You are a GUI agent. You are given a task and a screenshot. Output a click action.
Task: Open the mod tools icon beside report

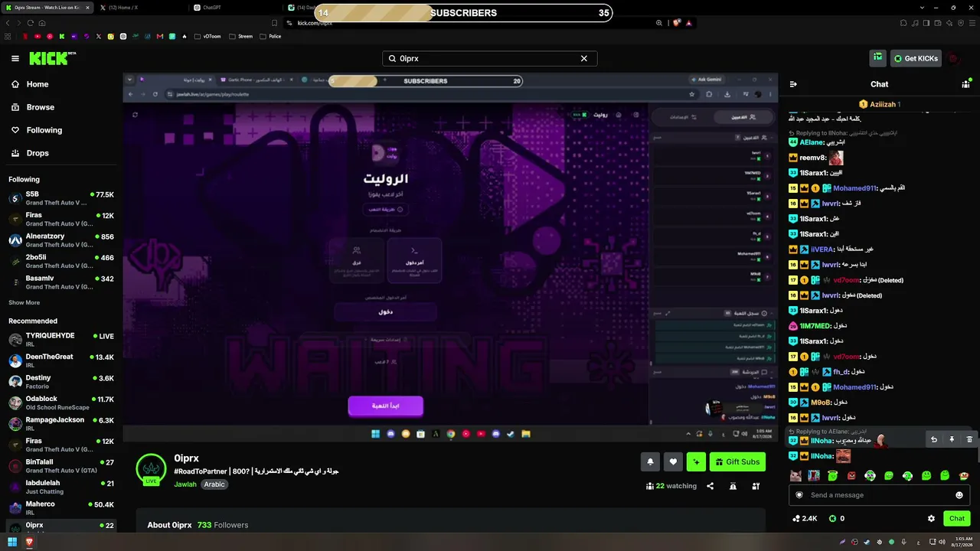point(756,486)
